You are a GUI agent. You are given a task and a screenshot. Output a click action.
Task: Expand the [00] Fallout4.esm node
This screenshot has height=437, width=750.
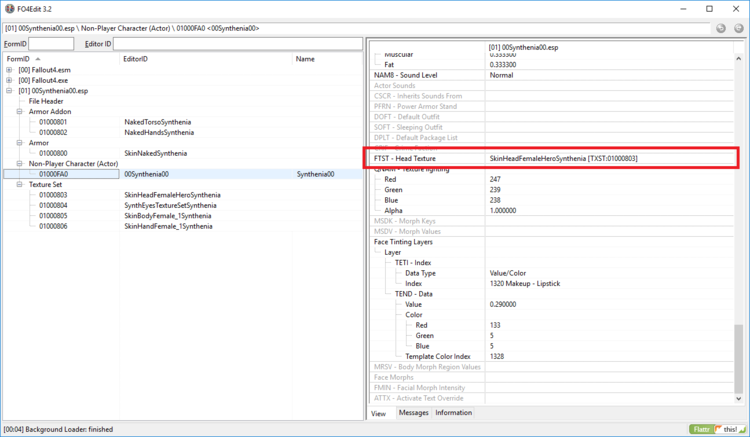9,70
